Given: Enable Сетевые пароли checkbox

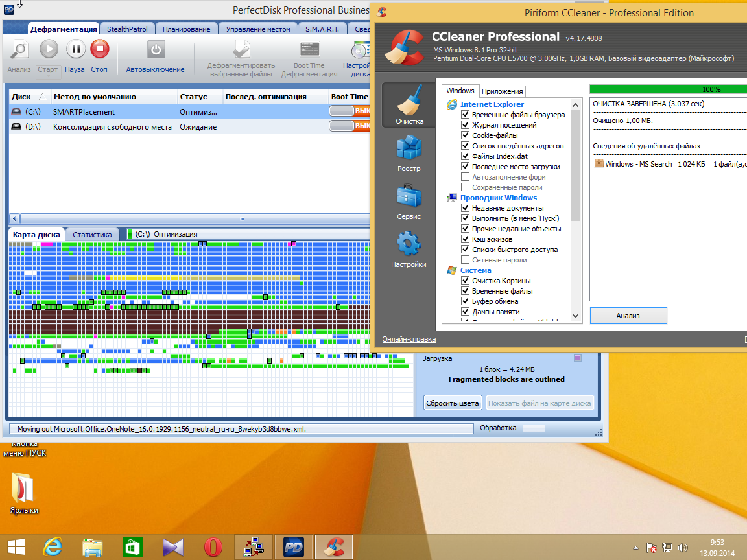Looking at the screenshot, I should point(466,259).
